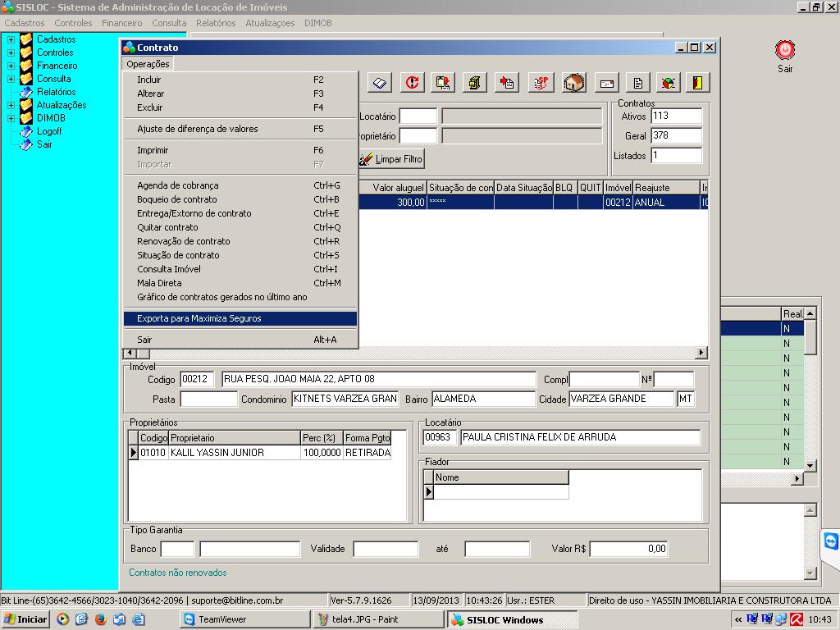This screenshot has width=840, height=630.
Task: Click the envelope toolbar icon
Action: 606,83
